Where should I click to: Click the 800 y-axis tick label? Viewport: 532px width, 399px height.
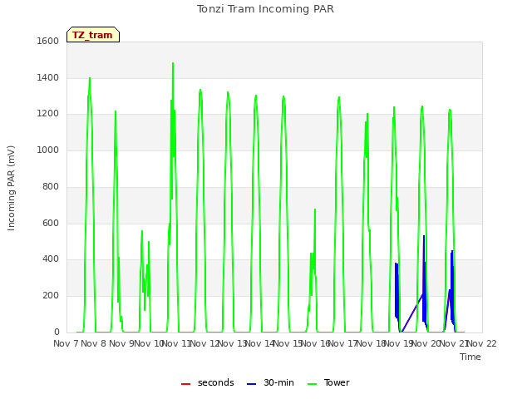(51, 186)
